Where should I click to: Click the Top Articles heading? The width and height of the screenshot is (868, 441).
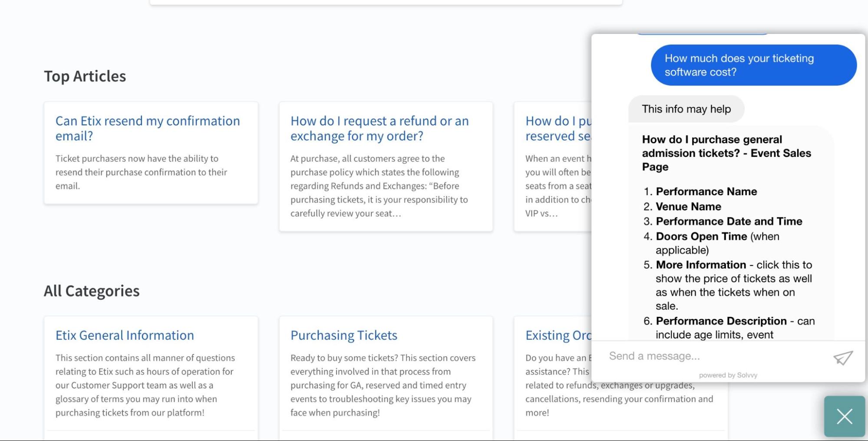[85, 76]
